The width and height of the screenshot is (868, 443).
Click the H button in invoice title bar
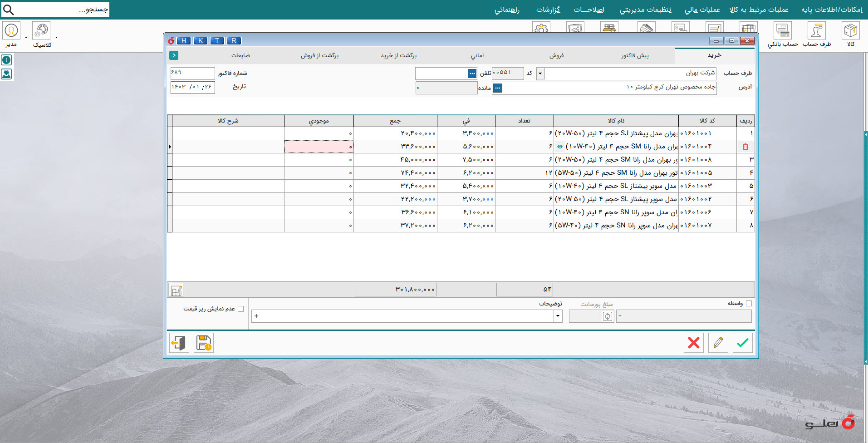click(x=184, y=41)
